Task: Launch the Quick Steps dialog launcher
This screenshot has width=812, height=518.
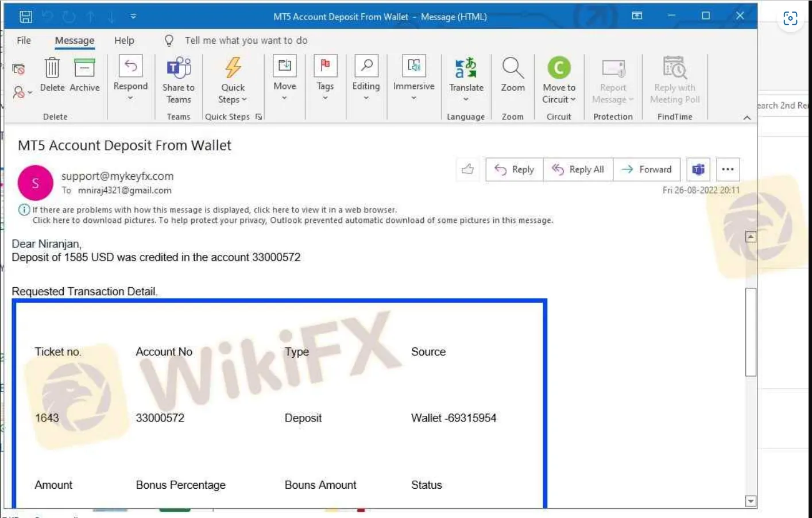Action: 259,117
